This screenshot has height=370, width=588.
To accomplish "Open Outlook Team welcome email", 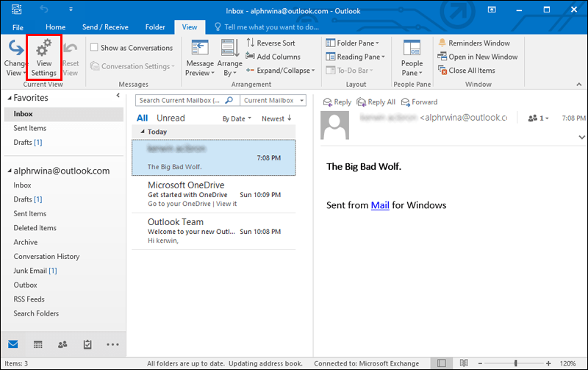I will coord(213,231).
